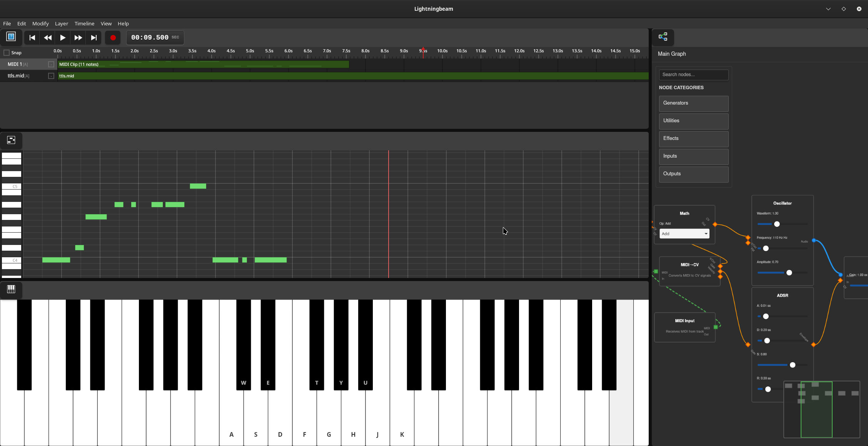The width and height of the screenshot is (868, 446).
Task: Expand the Generators node category
Action: point(693,103)
